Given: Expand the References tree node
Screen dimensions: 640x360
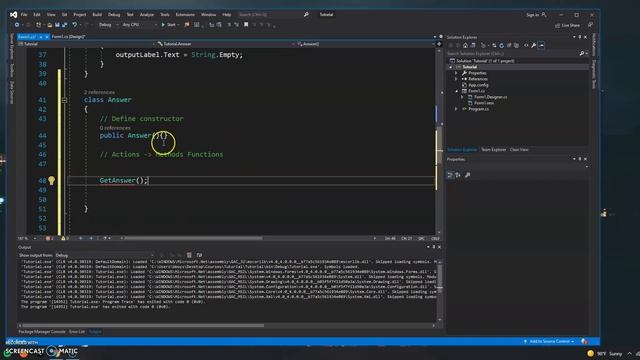Looking at the screenshot, I should 456,79.
